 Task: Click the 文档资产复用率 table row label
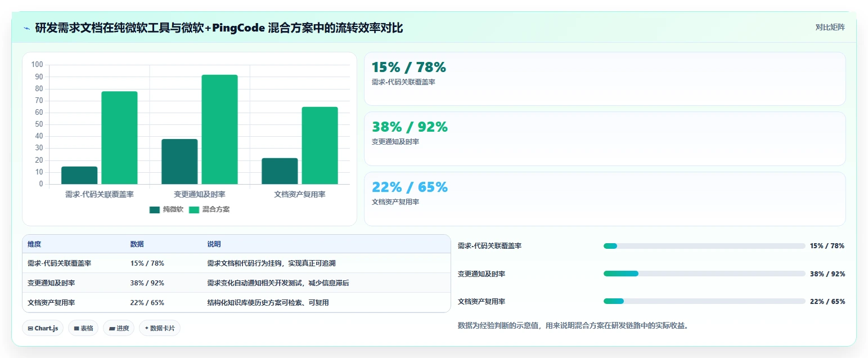click(51, 303)
